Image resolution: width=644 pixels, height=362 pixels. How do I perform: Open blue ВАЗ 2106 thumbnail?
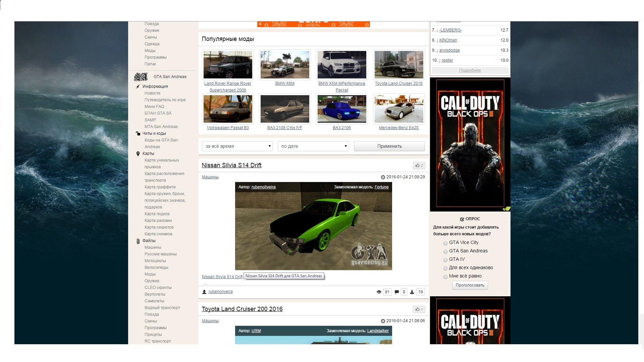pos(342,109)
